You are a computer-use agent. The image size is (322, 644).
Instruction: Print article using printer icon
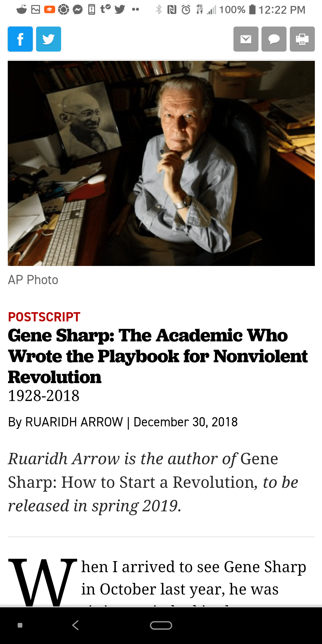[302, 39]
